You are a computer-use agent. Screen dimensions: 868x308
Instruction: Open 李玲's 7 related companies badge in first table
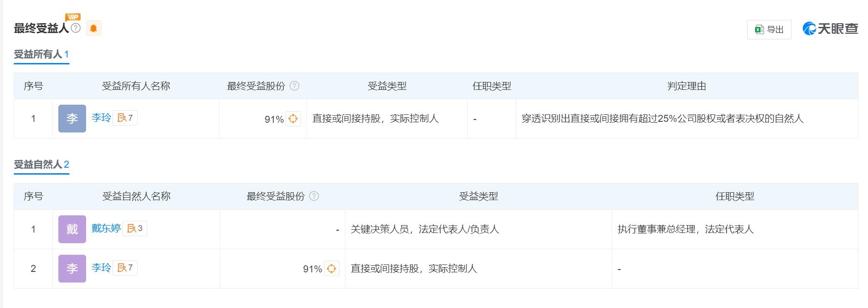[125, 118]
